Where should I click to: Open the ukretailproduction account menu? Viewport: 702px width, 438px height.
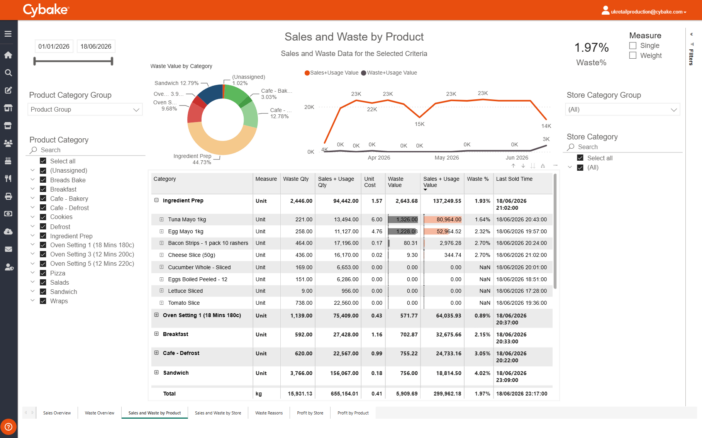click(648, 12)
